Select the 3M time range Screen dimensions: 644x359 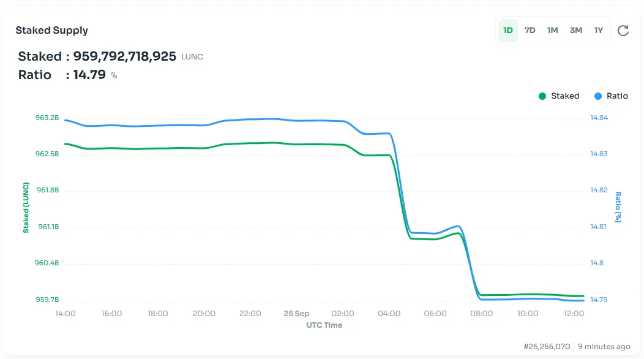click(576, 31)
